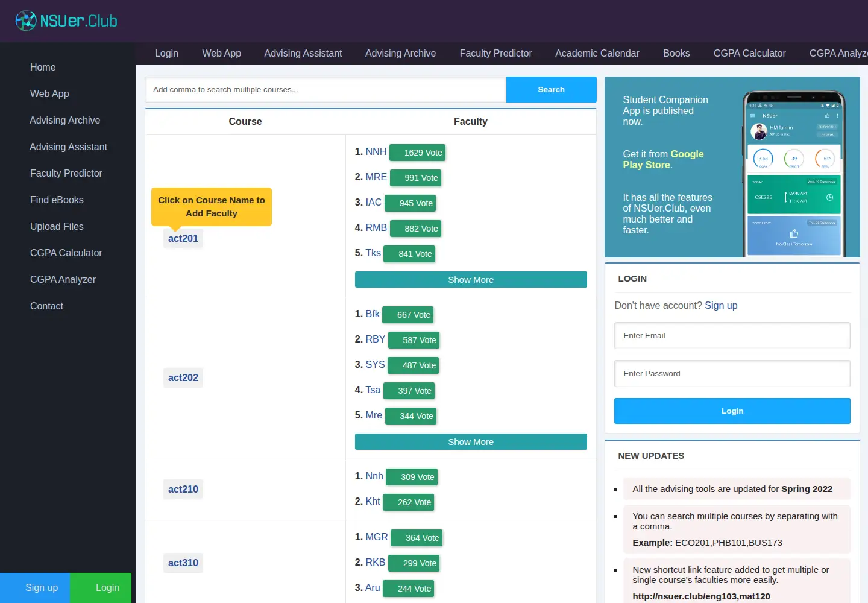
Task: Expand Show More for act201 faculty
Action: tap(471, 280)
